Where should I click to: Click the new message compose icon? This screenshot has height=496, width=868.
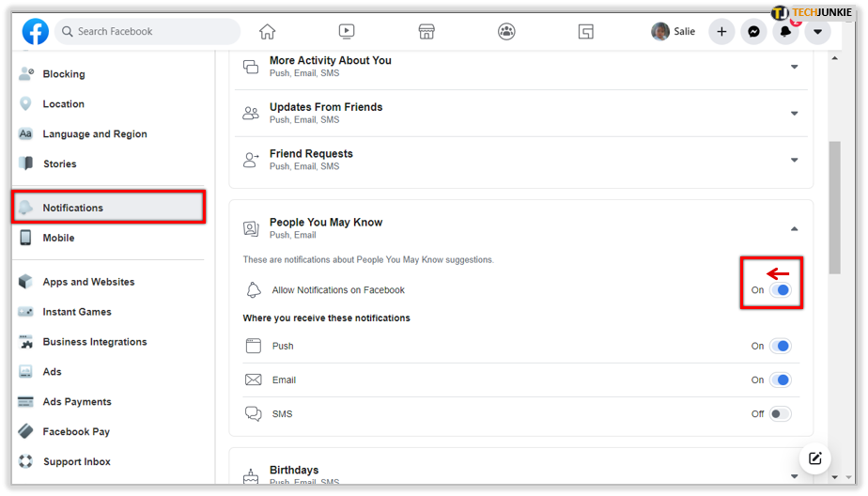click(x=814, y=458)
